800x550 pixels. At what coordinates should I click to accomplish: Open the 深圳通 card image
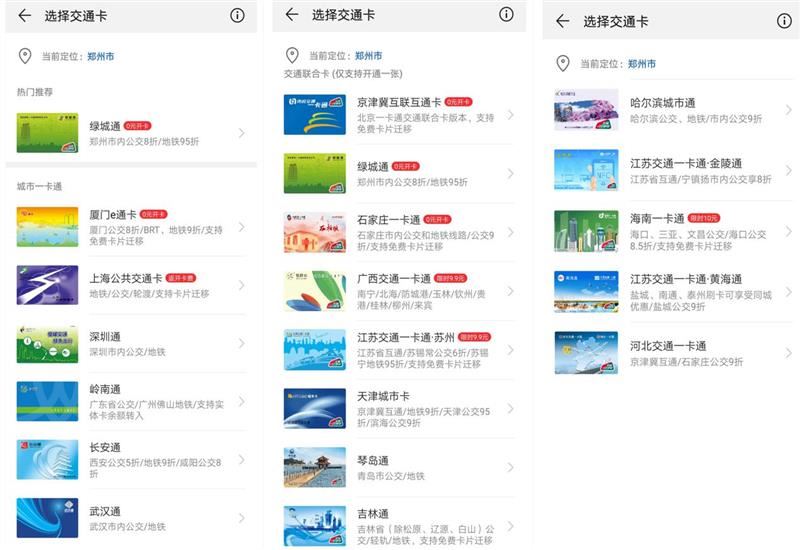47,343
